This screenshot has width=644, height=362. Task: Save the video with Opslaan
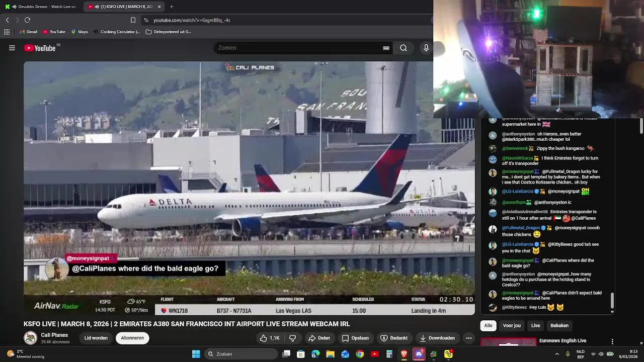(355, 338)
